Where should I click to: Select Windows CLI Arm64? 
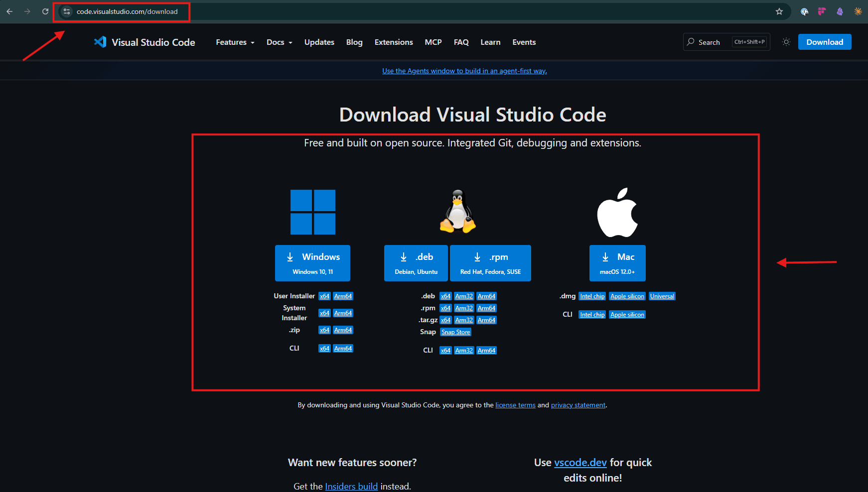343,349
